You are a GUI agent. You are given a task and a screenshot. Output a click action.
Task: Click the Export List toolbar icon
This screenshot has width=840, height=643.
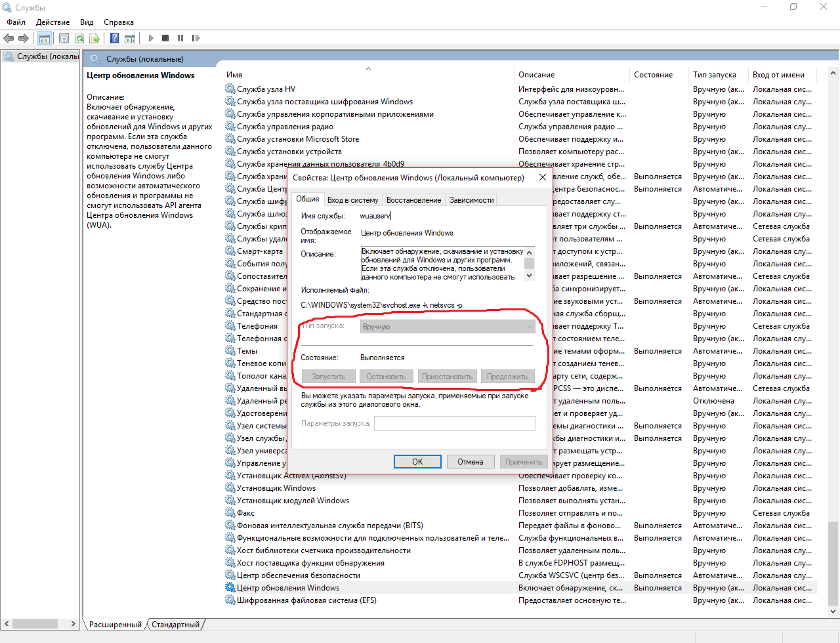click(94, 38)
